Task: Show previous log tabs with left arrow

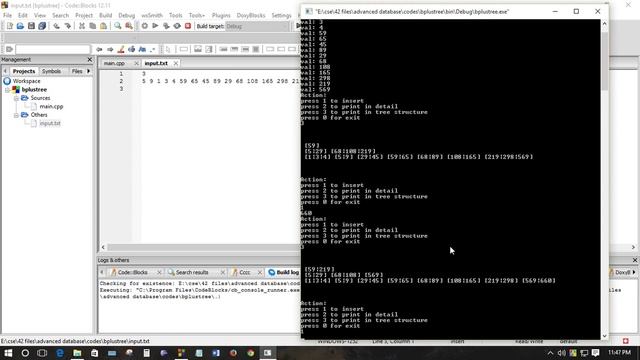Action: pyautogui.click(x=102, y=272)
